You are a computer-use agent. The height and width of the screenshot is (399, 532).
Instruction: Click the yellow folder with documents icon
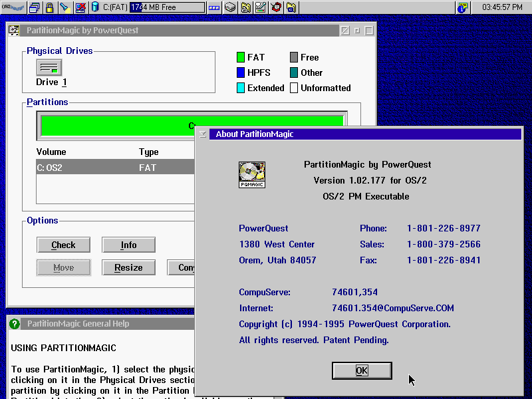[245, 7]
